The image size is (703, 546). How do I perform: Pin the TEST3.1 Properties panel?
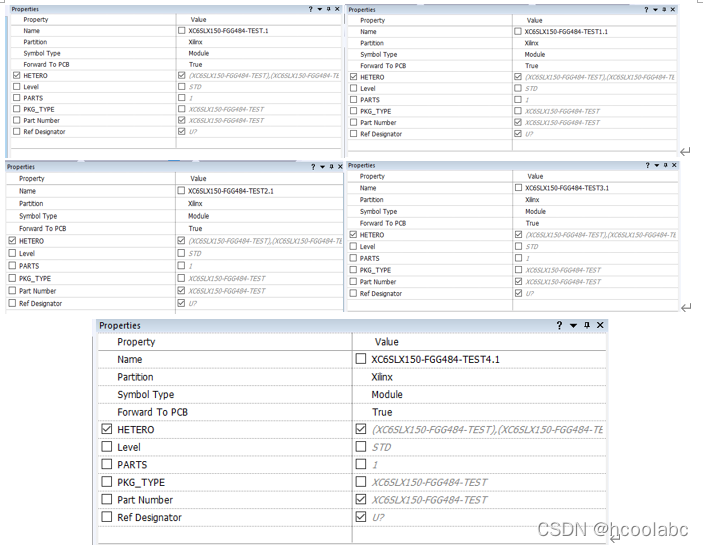pos(665,165)
